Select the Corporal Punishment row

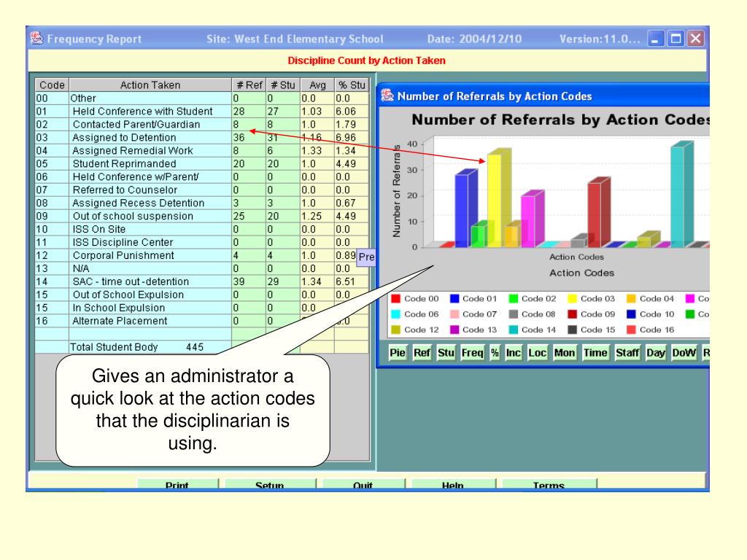click(202, 255)
